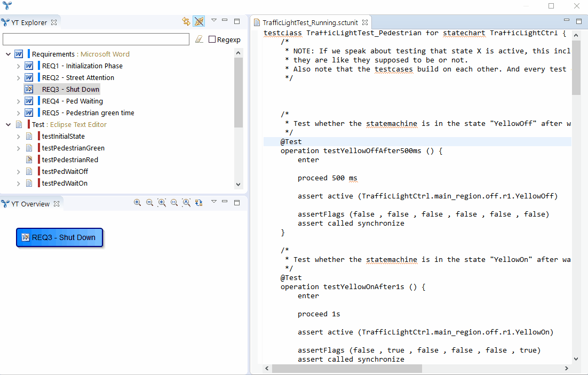Click the document icon beside Test
Screen dimensions: 588x375
(19, 124)
